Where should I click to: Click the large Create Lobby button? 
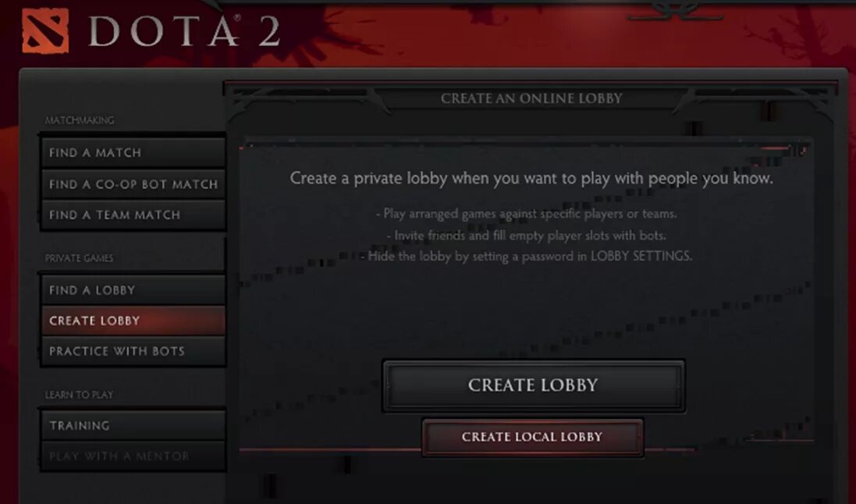click(x=534, y=385)
